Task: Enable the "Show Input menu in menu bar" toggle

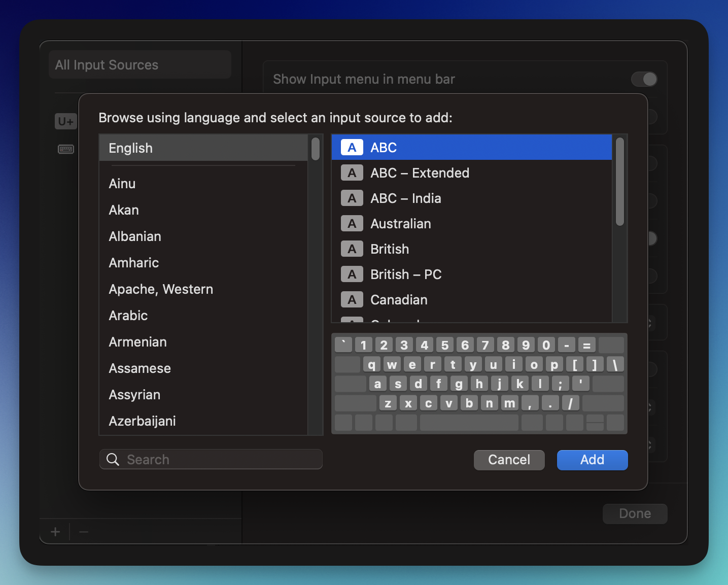Action: click(x=644, y=79)
